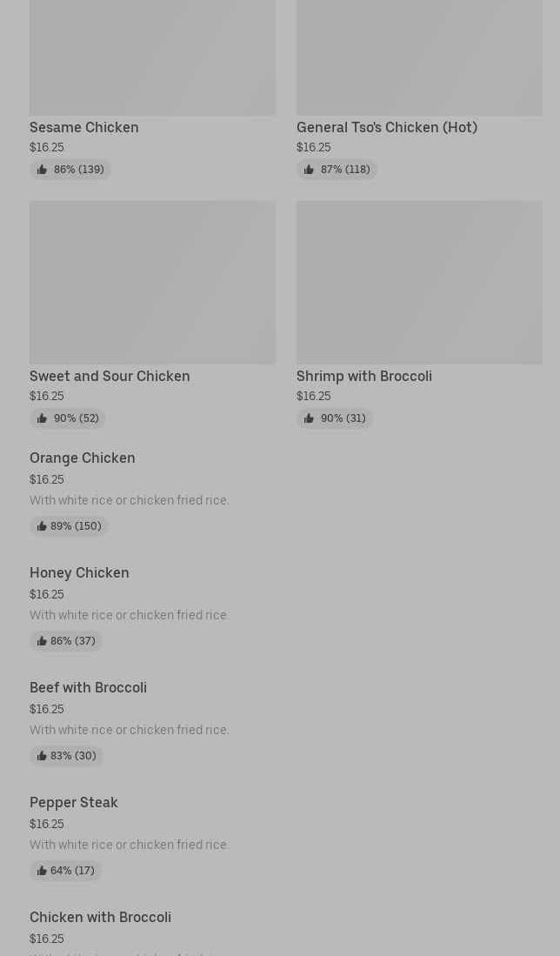Choose the Honey Chicken item title
Viewport: 560px width, 956px height.
[x=79, y=572]
